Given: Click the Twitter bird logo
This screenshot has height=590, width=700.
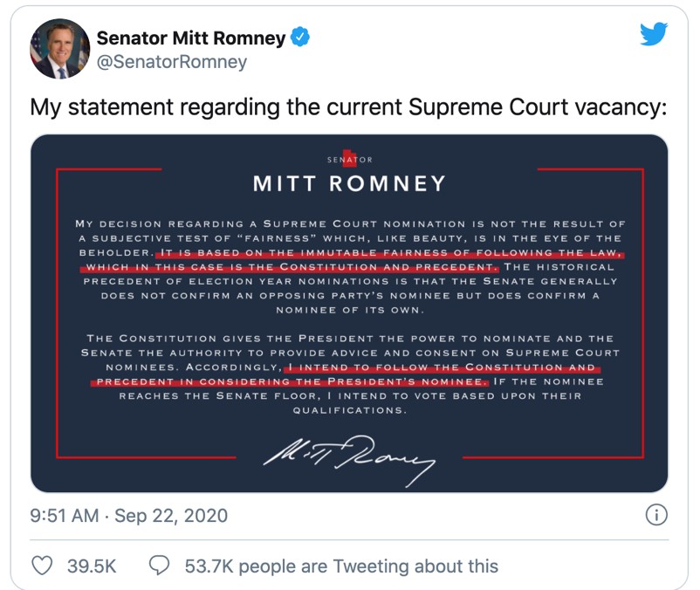Looking at the screenshot, I should click(654, 34).
